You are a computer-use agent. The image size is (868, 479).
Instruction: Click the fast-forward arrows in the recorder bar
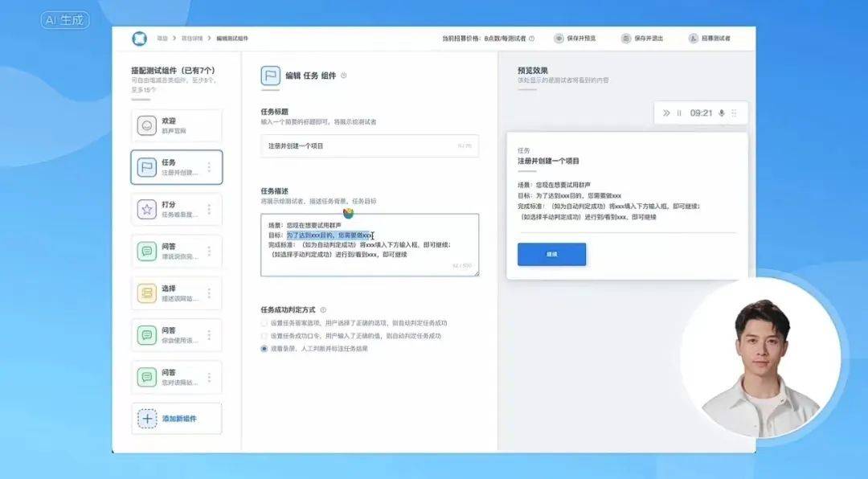point(666,113)
